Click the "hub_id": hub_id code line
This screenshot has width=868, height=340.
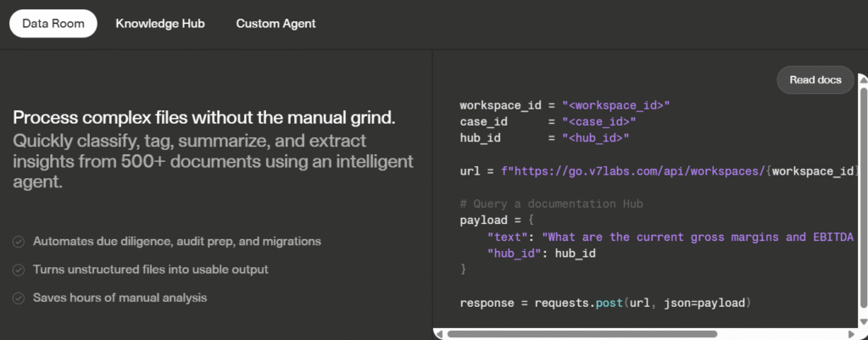(541, 254)
